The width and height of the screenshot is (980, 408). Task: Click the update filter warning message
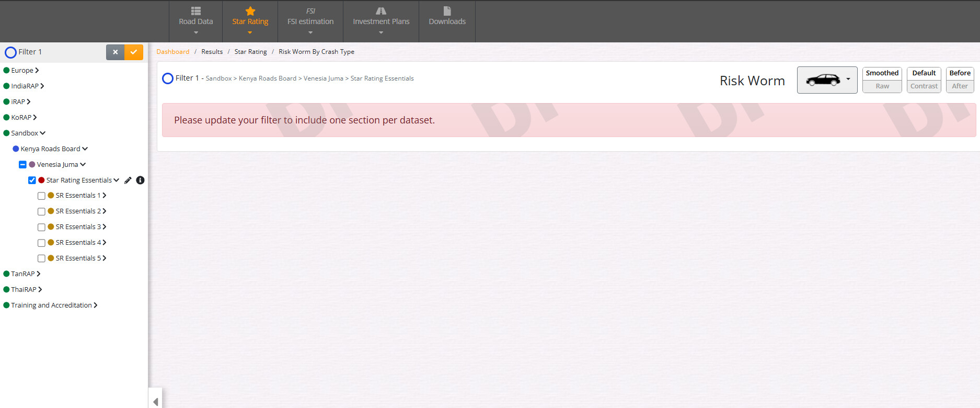click(x=569, y=120)
